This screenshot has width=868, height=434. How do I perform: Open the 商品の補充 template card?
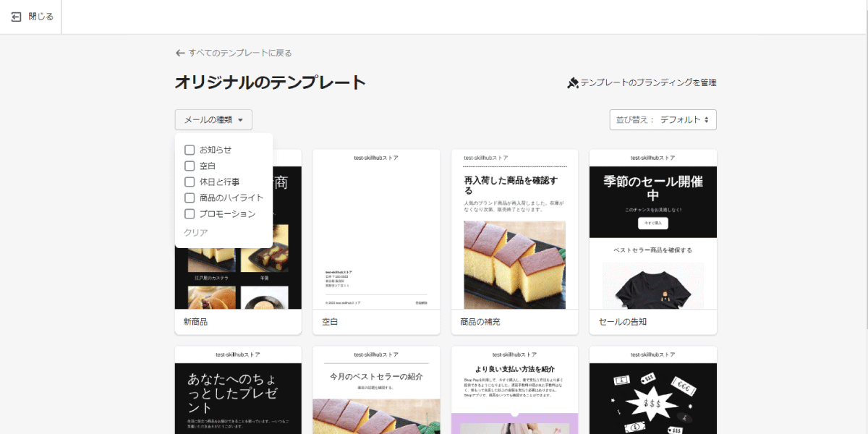(515, 242)
